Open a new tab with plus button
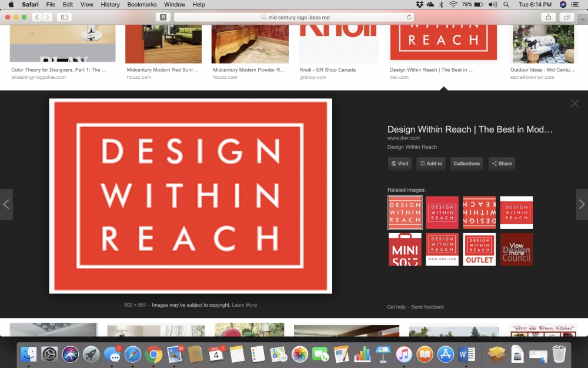This screenshot has height=368, width=588. point(583,20)
